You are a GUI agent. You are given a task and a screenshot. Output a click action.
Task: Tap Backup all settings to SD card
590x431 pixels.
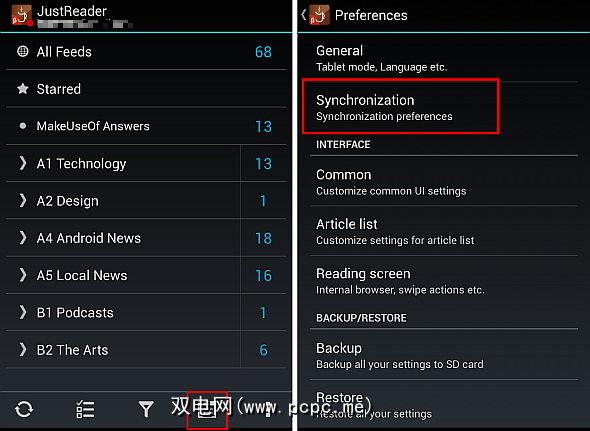coord(444,355)
